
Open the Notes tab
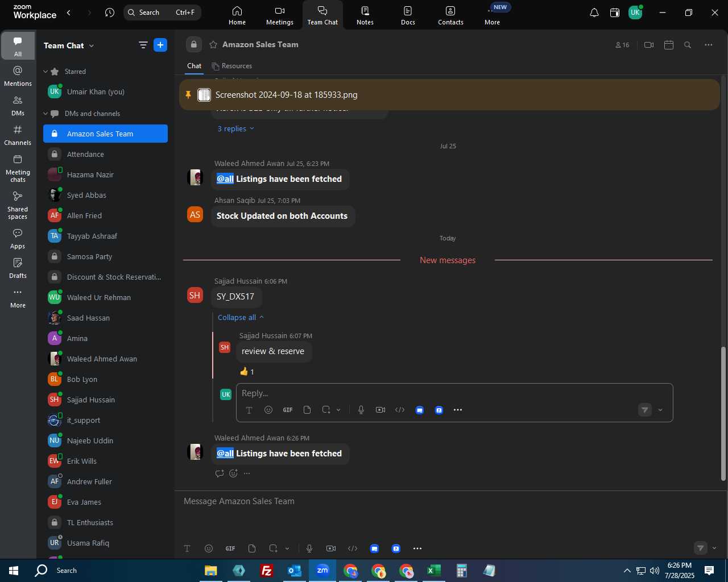(365, 15)
